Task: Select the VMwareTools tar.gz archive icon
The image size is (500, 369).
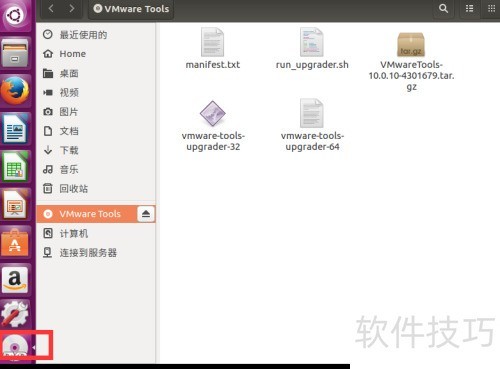Action: point(411,44)
